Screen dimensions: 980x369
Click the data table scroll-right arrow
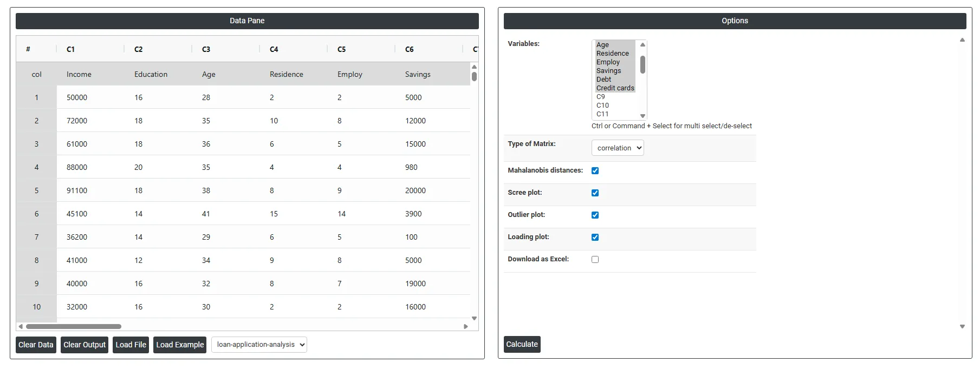coord(466,326)
